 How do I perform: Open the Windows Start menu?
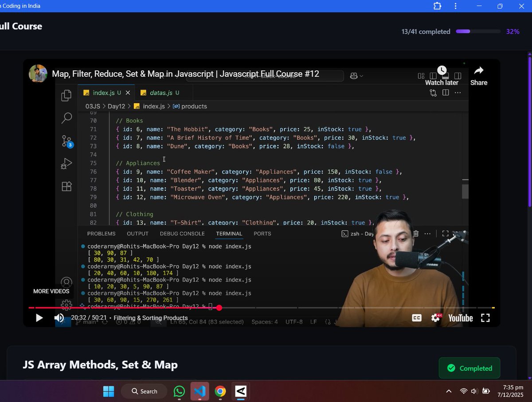coord(108,391)
